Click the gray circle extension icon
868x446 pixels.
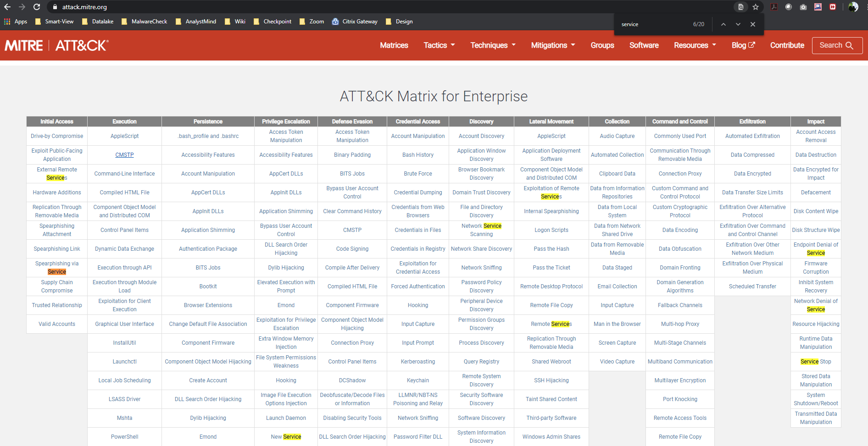[789, 7]
